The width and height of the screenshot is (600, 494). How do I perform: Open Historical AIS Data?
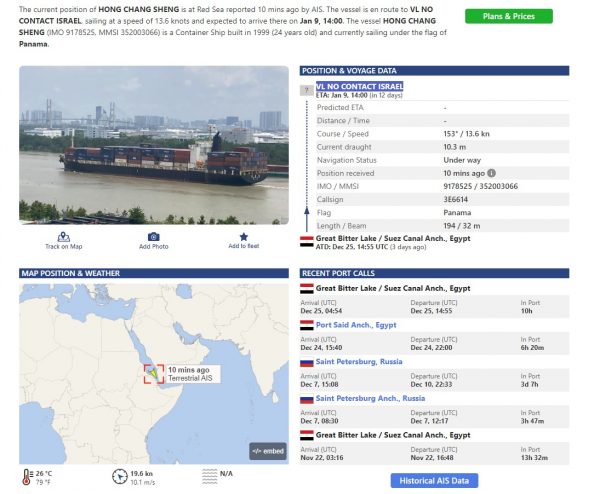(x=434, y=481)
